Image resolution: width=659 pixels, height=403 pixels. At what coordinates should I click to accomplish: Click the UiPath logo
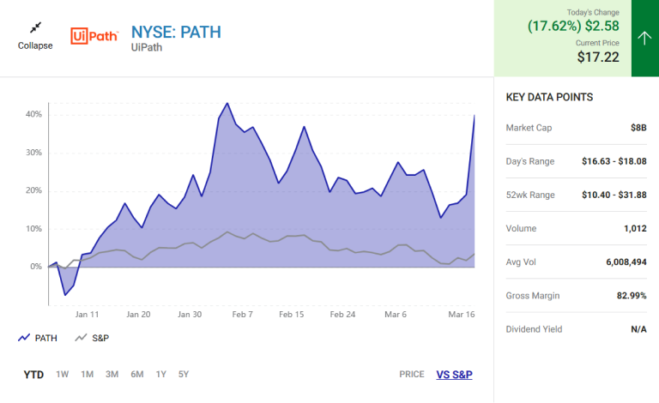tap(94, 37)
